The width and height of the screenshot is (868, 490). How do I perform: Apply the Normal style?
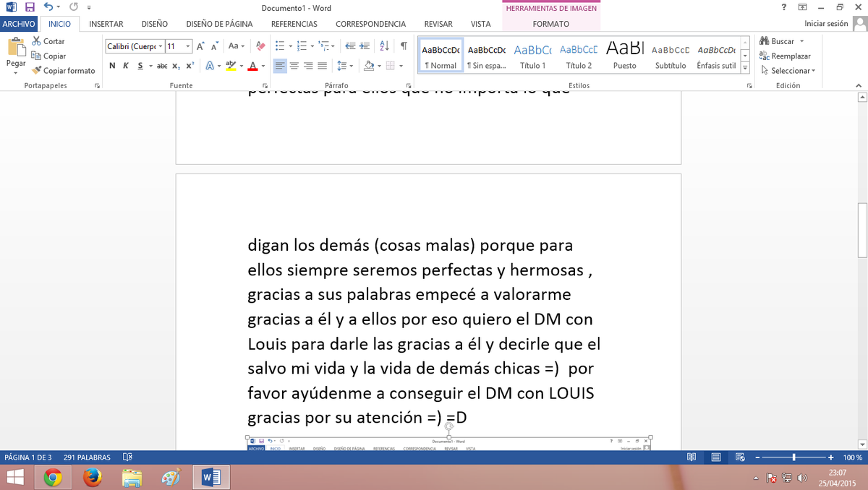(441, 56)
